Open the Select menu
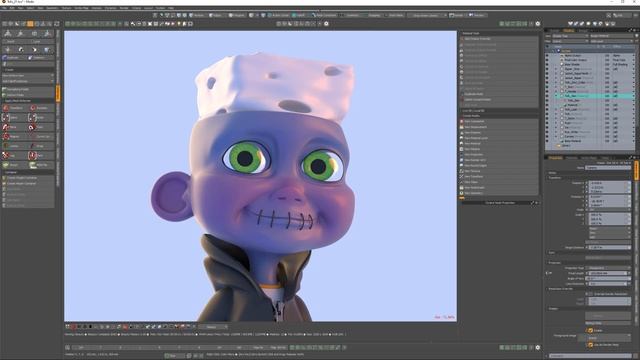640x360 pixels. pyautogui.click(x=31, y=8)
